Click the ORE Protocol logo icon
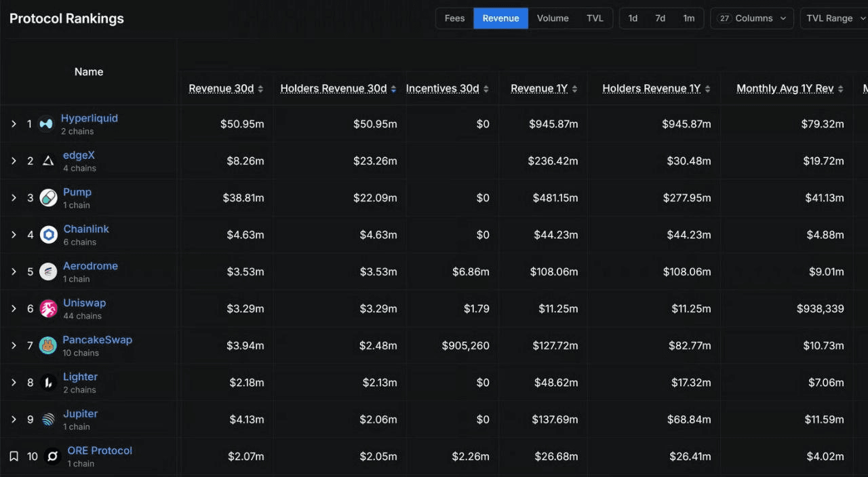Viewport: 868px width, 477px height. 52,457
